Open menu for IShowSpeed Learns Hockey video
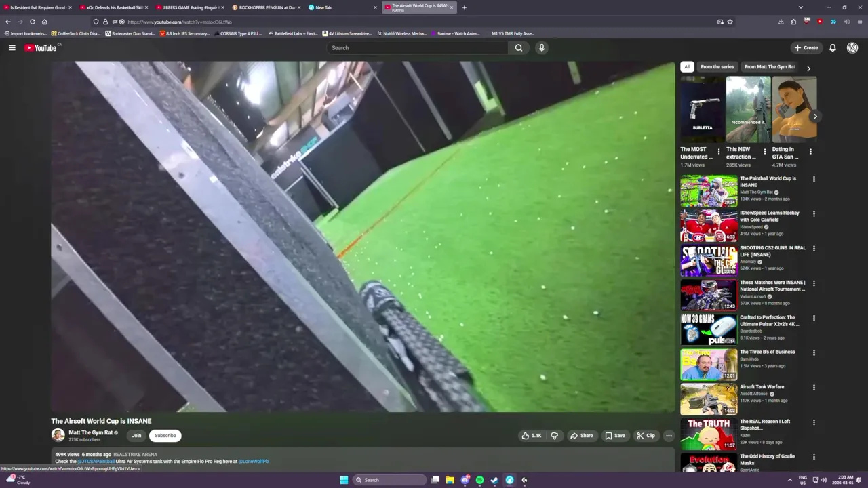The height and width of the screenshot is (488, 868). coord(814,214)
